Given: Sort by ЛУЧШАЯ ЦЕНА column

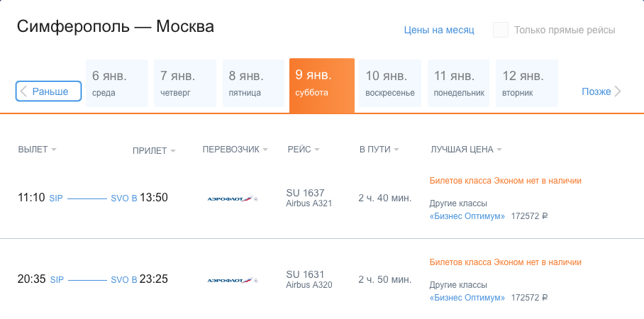Looking at the screenshot, I should click(x=466, y=150).
